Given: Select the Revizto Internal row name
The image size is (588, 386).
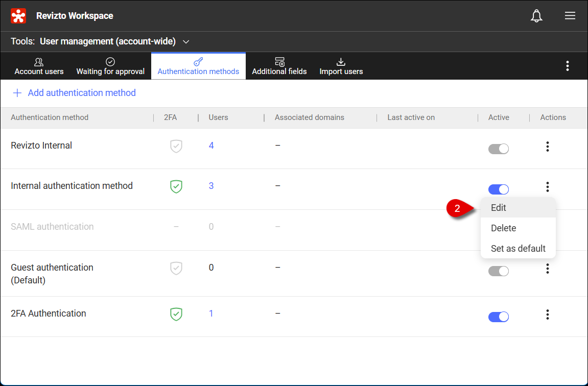Looking at the screenshot, I should click(41, 146).
